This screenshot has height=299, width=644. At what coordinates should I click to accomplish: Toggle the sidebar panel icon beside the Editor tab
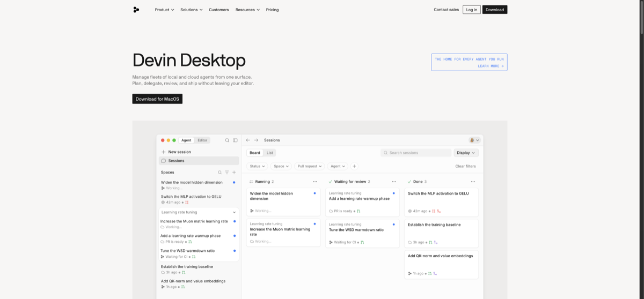[235, 140]
